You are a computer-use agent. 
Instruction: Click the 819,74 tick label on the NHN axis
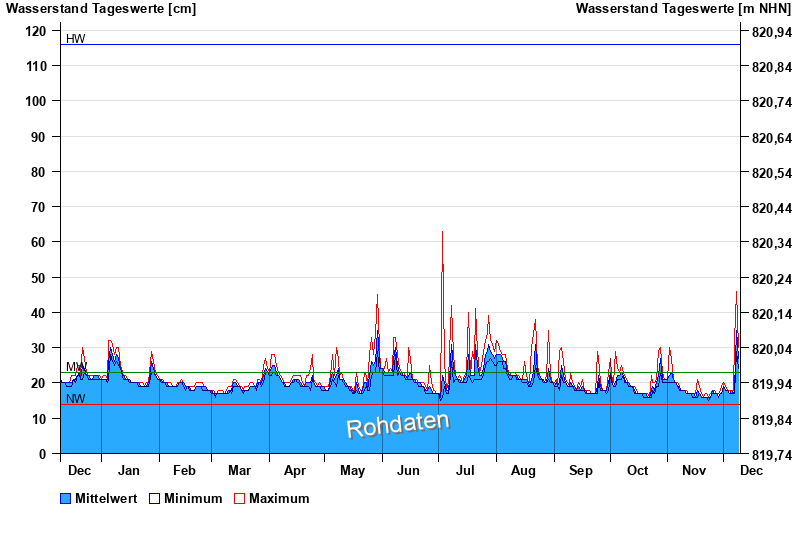pyautogui.click(x=771, y=454)
